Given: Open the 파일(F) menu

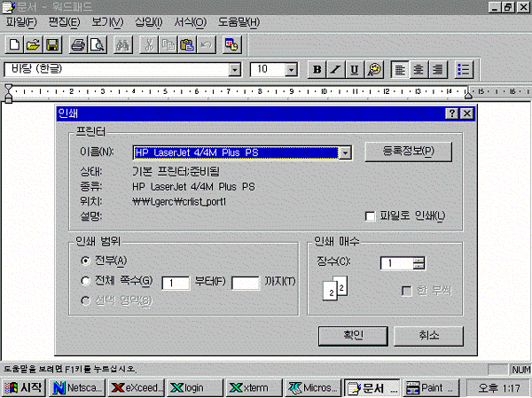Looking at the screenshot, I should pyautogui.click(x=21, y=22).
